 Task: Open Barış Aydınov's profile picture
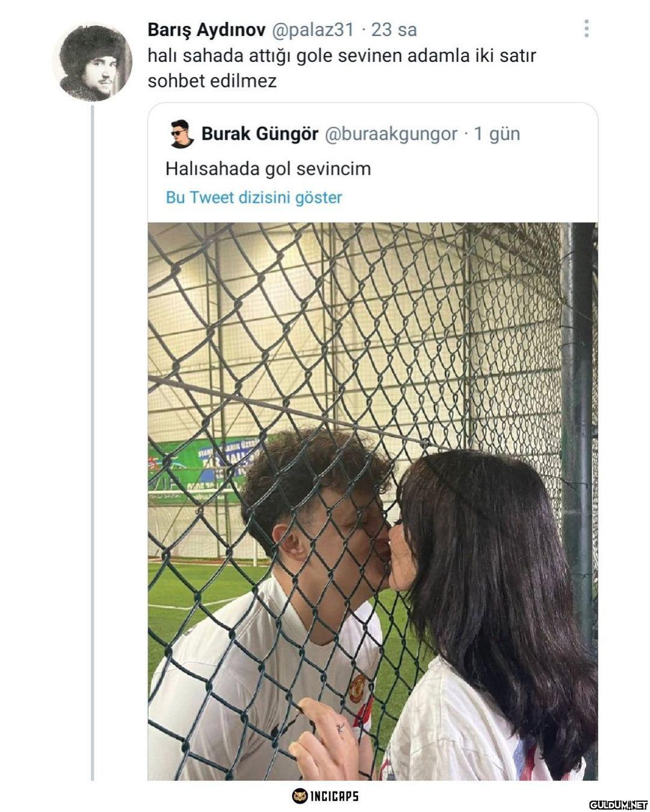pyautogui.click(x=91, y=61)
